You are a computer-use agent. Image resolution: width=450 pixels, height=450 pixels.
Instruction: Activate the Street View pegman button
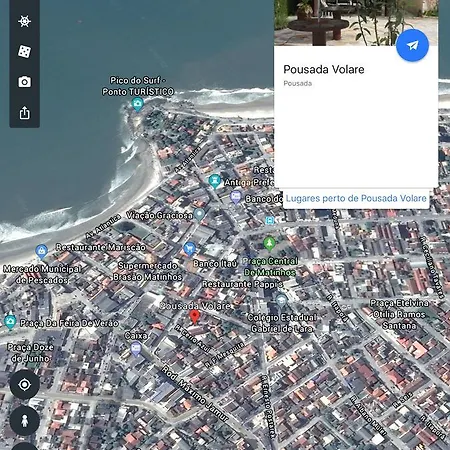point(24,421)
